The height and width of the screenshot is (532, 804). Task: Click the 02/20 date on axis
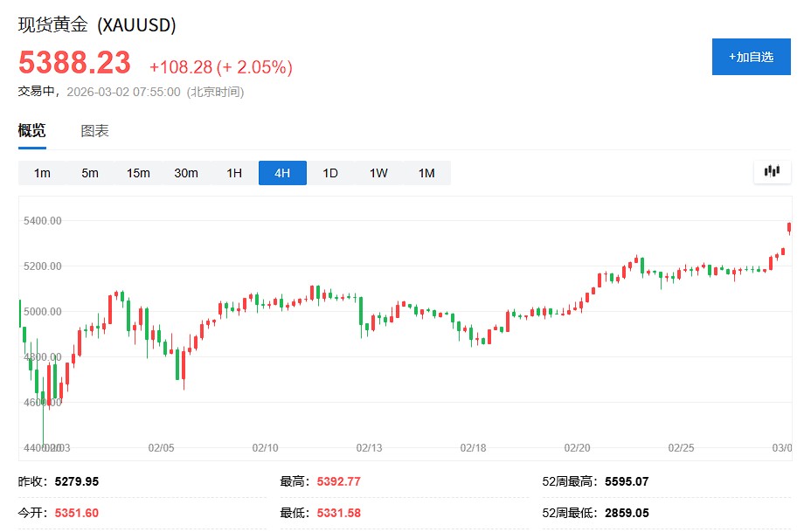click(x=577, y=447)
